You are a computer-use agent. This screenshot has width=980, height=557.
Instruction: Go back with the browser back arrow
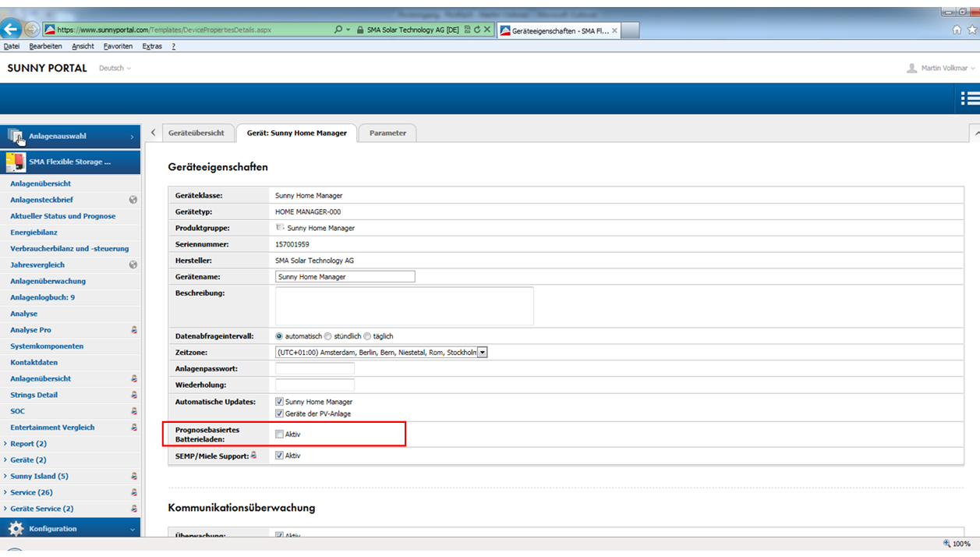pos(11,30)
